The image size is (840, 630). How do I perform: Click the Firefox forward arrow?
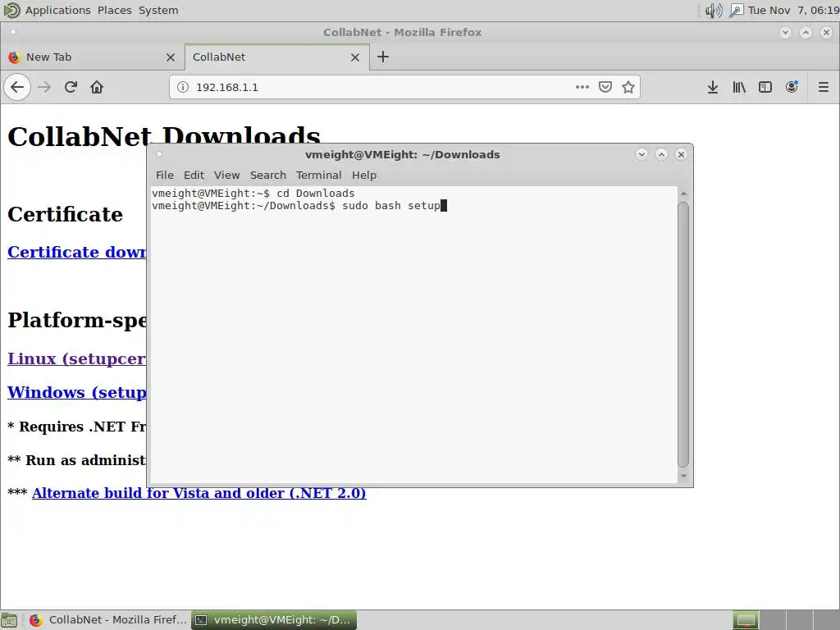[44, 87]
